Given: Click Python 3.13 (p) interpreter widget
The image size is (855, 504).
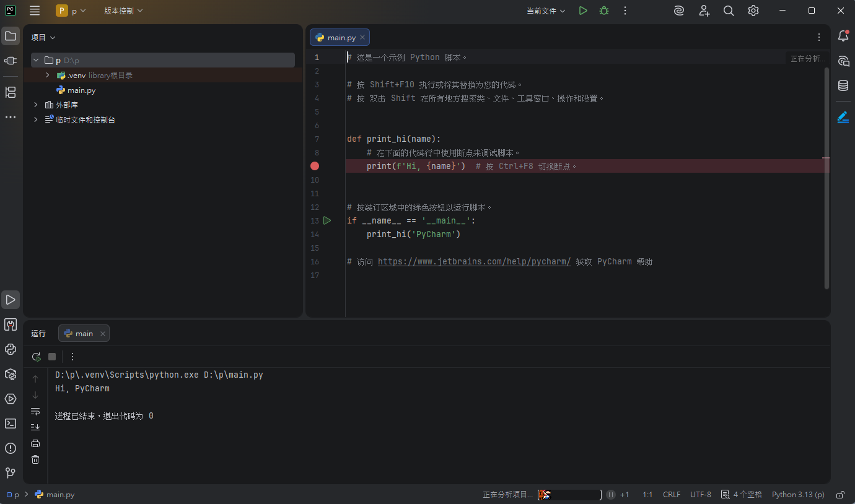Looking at the screenshot, I should [x=798, y=495].
